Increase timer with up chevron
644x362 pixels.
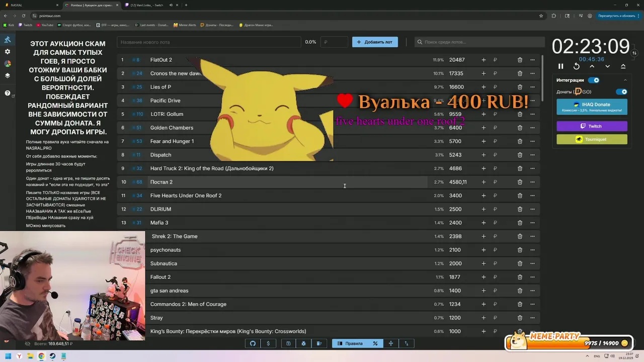pyautogui.click(x=592, y=66)
